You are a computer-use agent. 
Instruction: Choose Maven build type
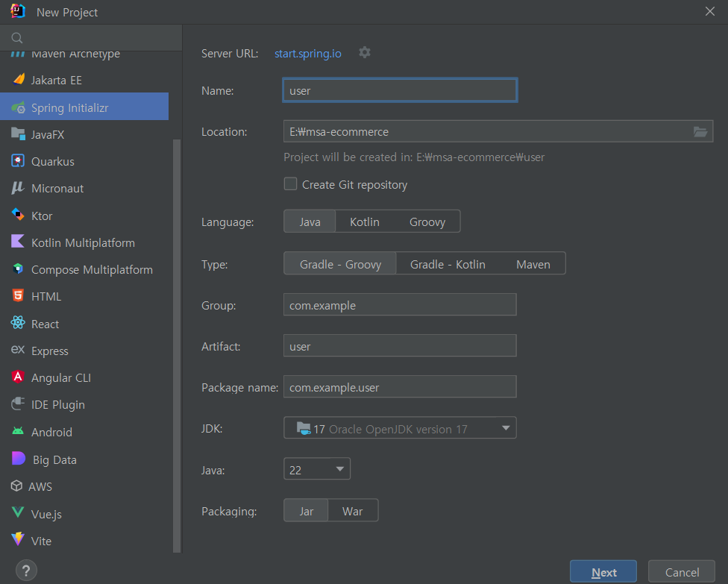tap(533, 264)
